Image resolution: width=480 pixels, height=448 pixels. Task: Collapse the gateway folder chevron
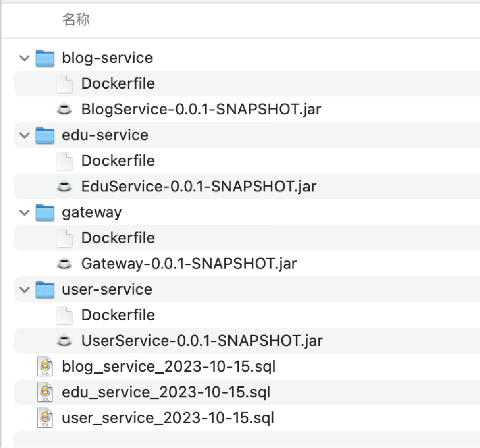click(24, 213)
